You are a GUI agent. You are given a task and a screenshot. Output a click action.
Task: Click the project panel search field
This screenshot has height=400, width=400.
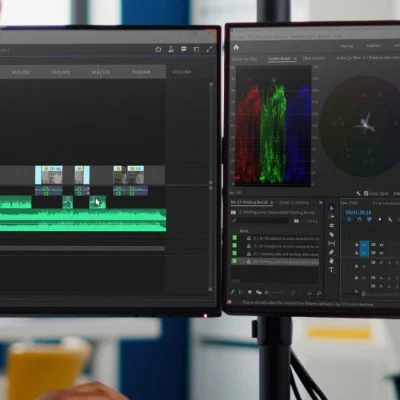coord(263,221)
